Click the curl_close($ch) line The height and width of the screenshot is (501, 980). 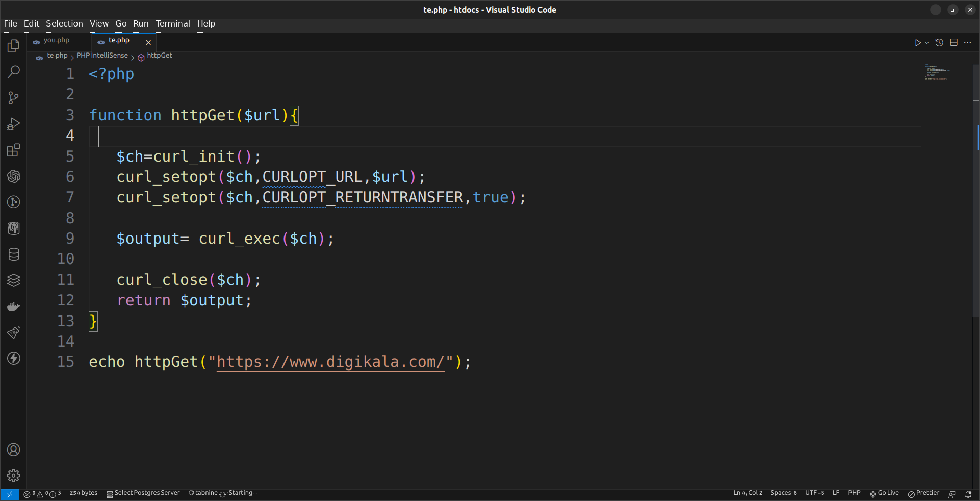tap(189, 280)
